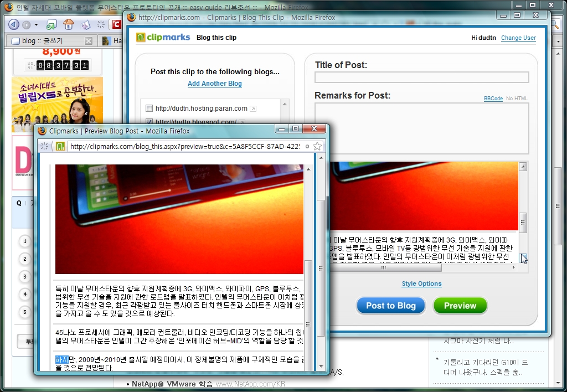
Task: Check the dudtn.hosting.paran.com blog checkbox
Action: [x=149, y=108]
